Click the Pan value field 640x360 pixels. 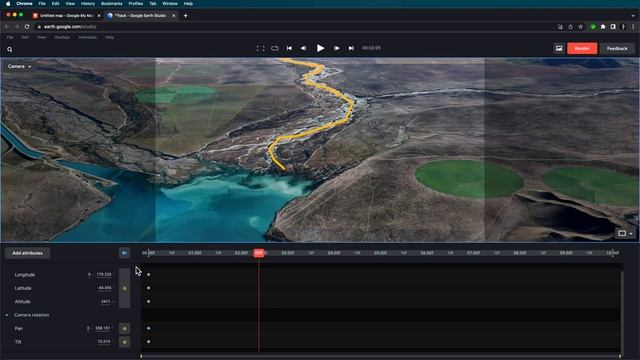[102, 328]
